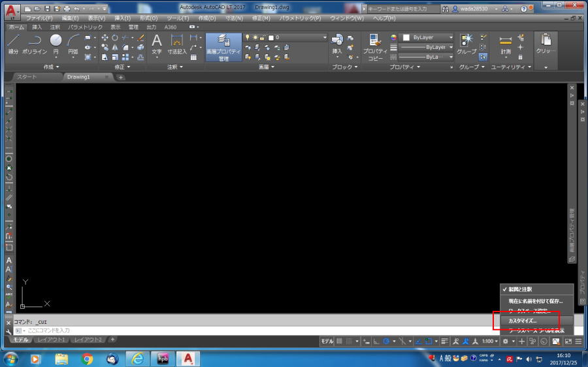Click the Undo arrow in quick access toolbar
This screenshot has height=367, width=588.
click(76, 8)
